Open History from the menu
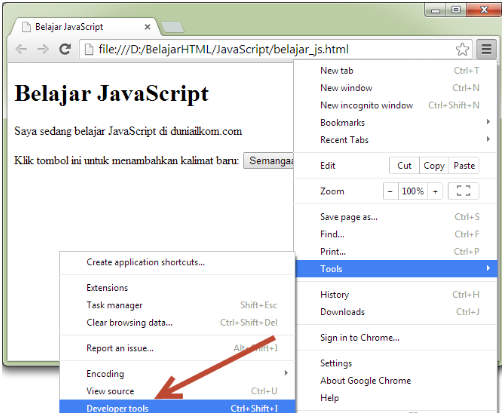The image size is (502, 413). point(396,295)
